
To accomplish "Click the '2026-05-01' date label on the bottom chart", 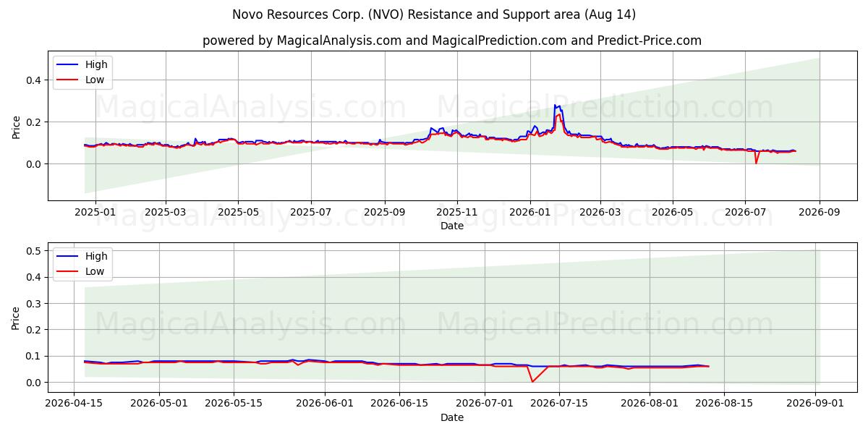I will click(x=159, y=404).
